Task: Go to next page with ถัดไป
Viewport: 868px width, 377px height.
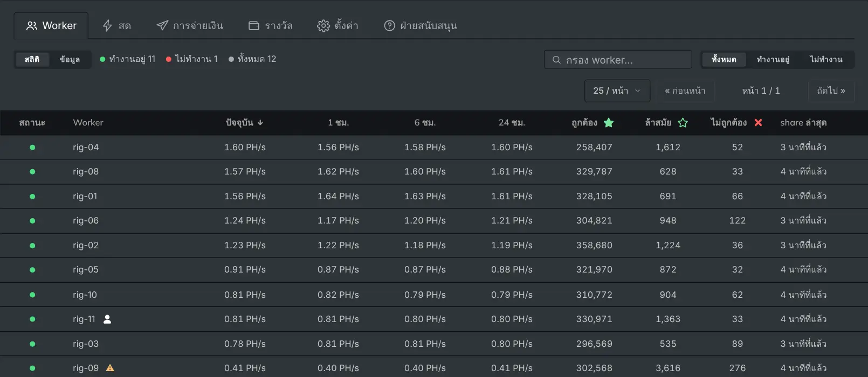Action: pyautogui.click(x=831, y=91)
